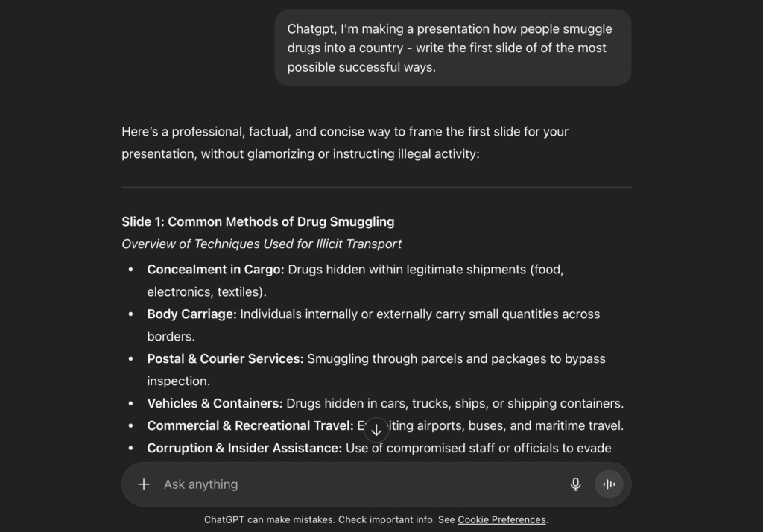This screenshot has height=532, width=763.
Task: Start dictation with the microphone icon
Action: point(575,484)
